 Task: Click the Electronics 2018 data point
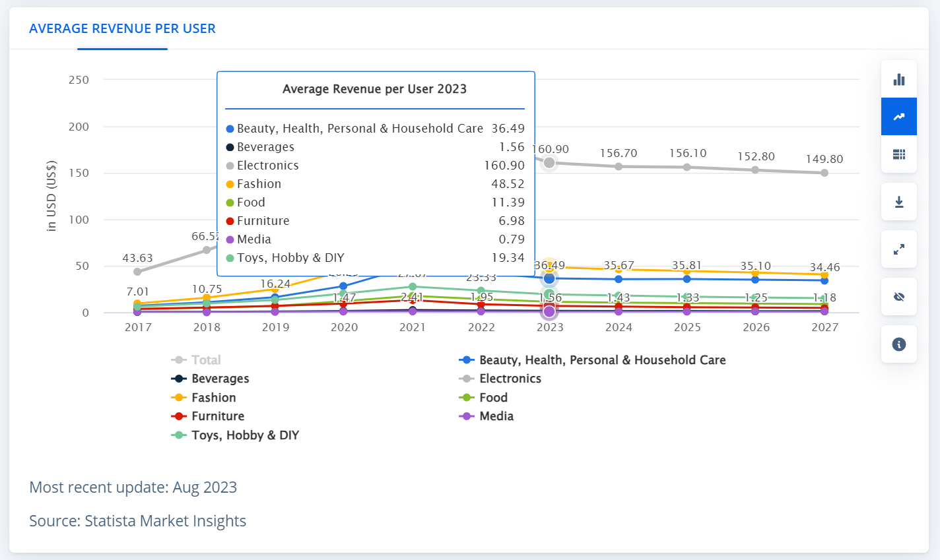click(207, 250)
